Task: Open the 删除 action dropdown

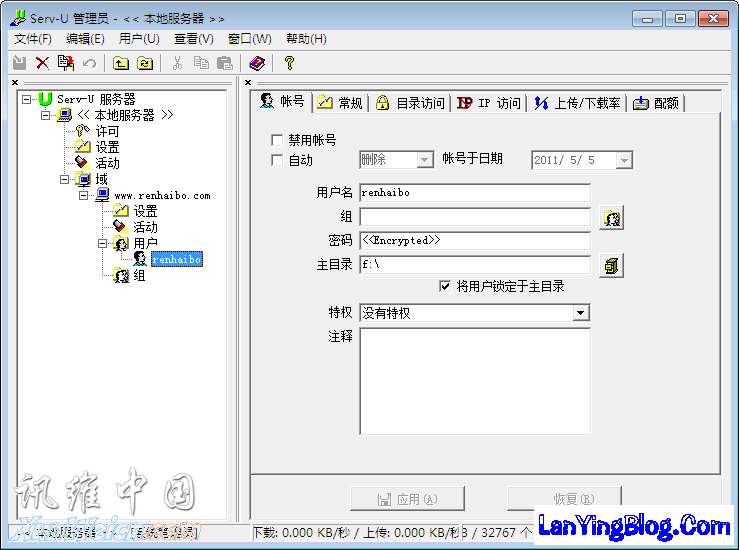Action: click(x=425, y=160)
